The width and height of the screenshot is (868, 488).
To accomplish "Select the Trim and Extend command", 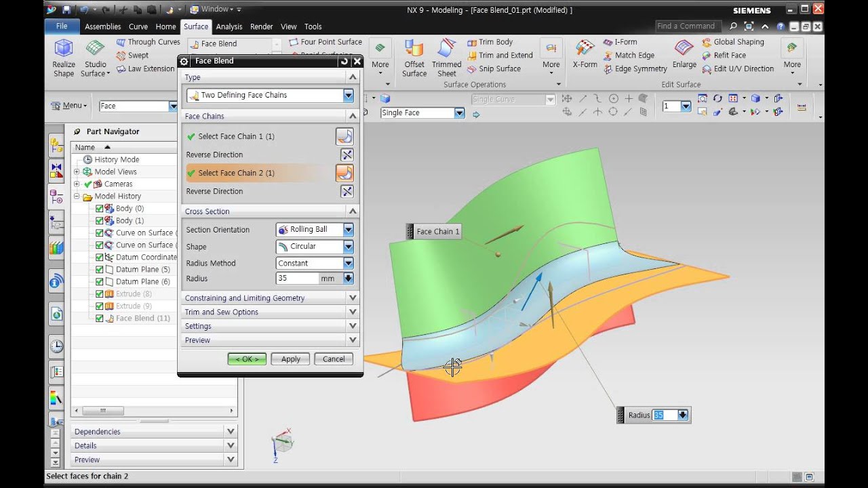I will point(500,56).
